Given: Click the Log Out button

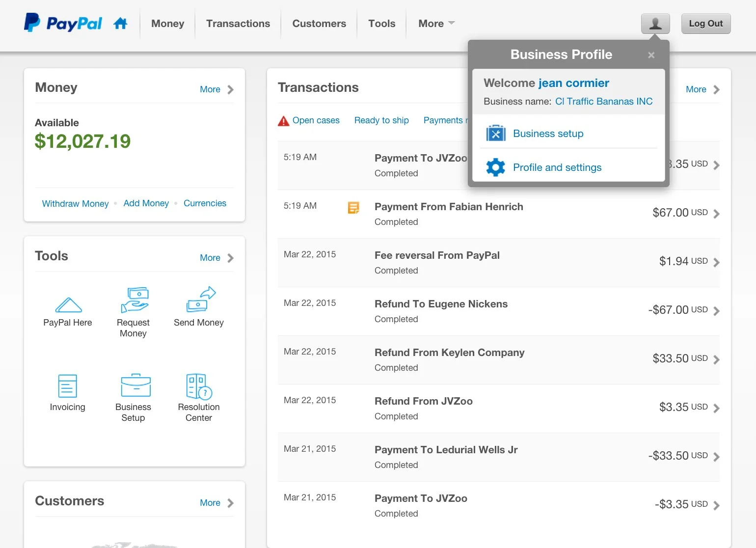Looking at the screenshot, I should coord(705,24).
